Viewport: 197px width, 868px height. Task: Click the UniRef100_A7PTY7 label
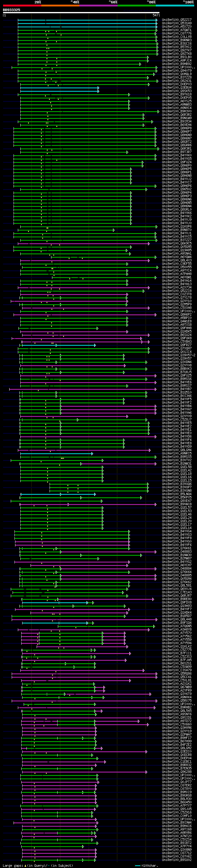(176, 806)
